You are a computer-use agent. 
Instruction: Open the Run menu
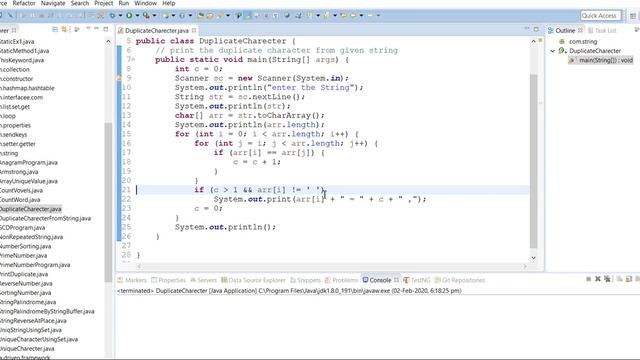click(x=124, y=3)
